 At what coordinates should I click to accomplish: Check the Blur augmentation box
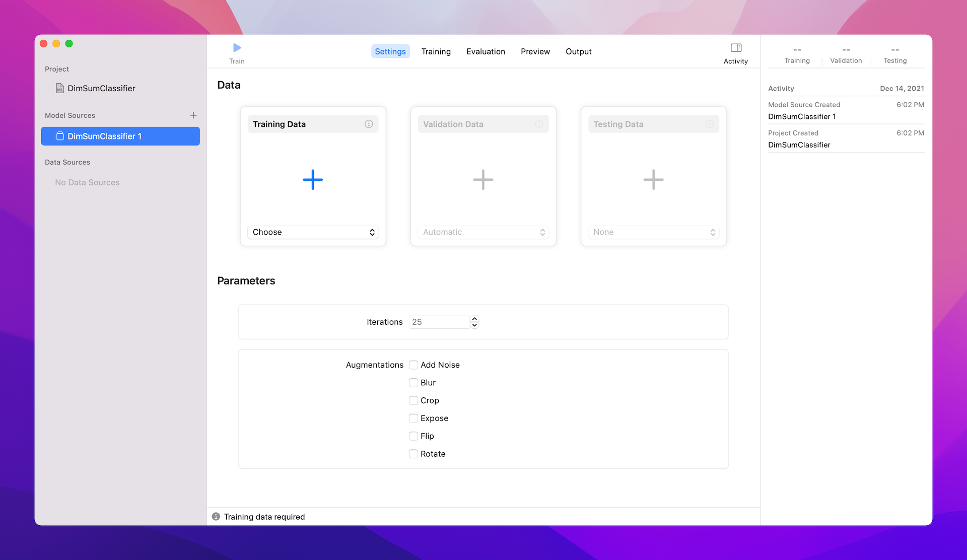point(413,383)
